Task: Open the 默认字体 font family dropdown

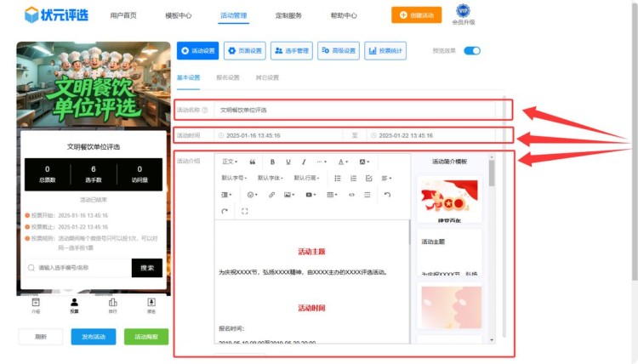Action: coord(271,178)
